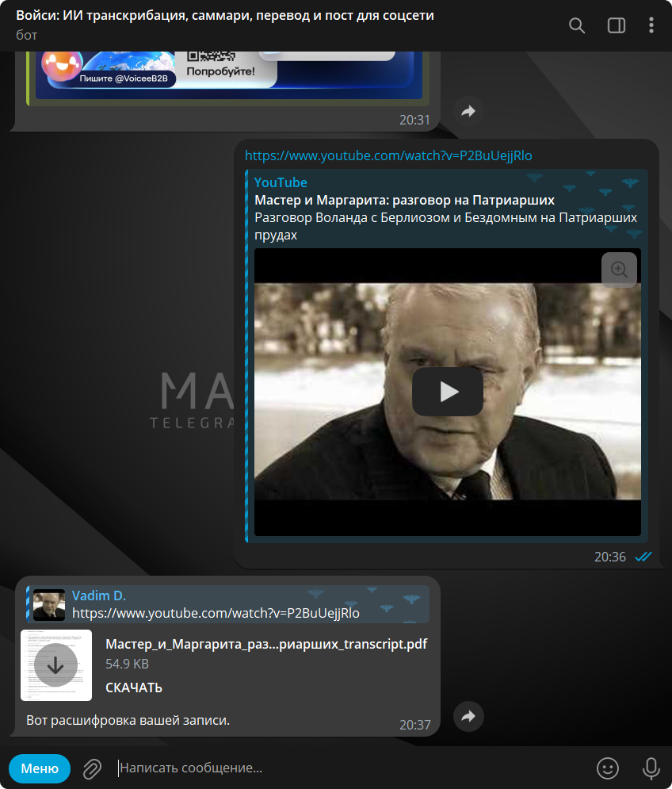The image size is (672, 789).
Task: Open the three-dot chat options menu
Action: click(651, 25)
